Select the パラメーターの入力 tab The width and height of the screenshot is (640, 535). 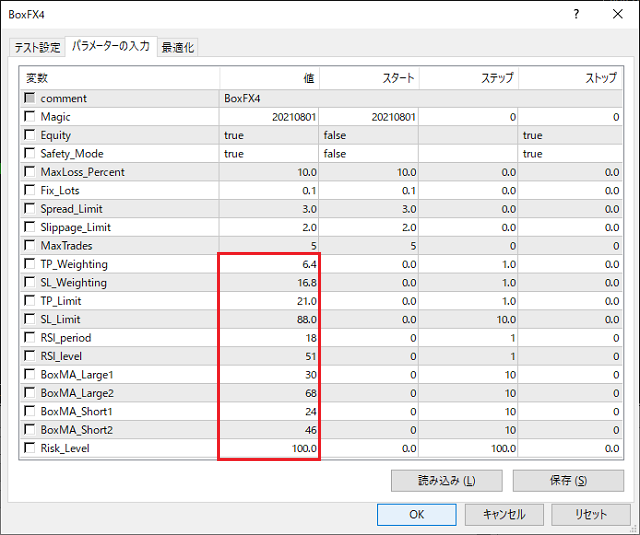pyautogui.click(x=111, y=46)
